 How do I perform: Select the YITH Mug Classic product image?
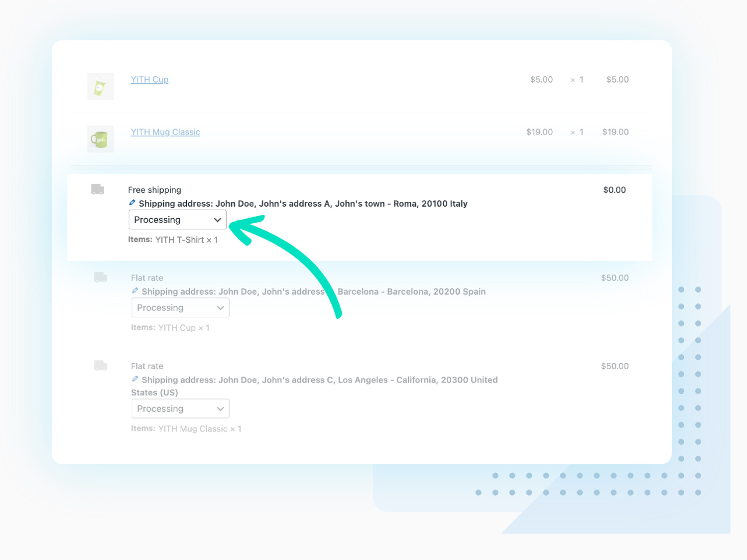[x=100, y=139]
